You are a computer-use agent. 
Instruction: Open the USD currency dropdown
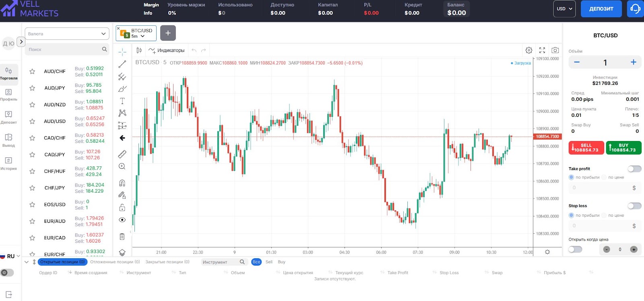(x=564, y=8)
